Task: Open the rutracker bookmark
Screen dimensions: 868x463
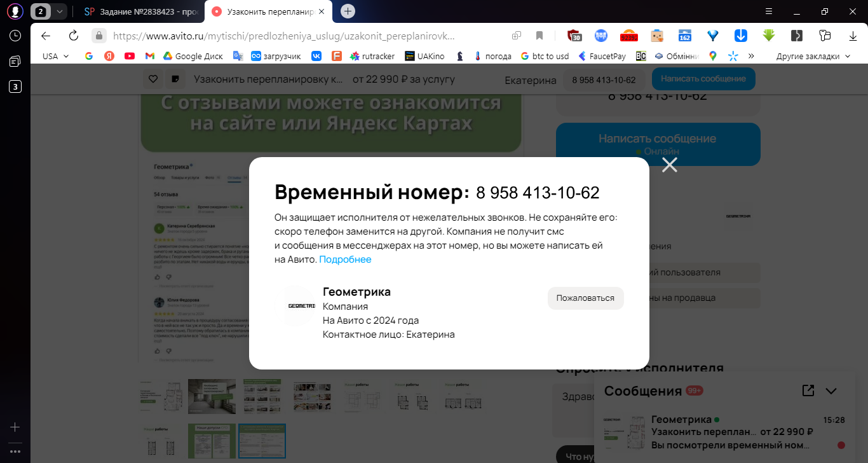Action: click(372, 56)
